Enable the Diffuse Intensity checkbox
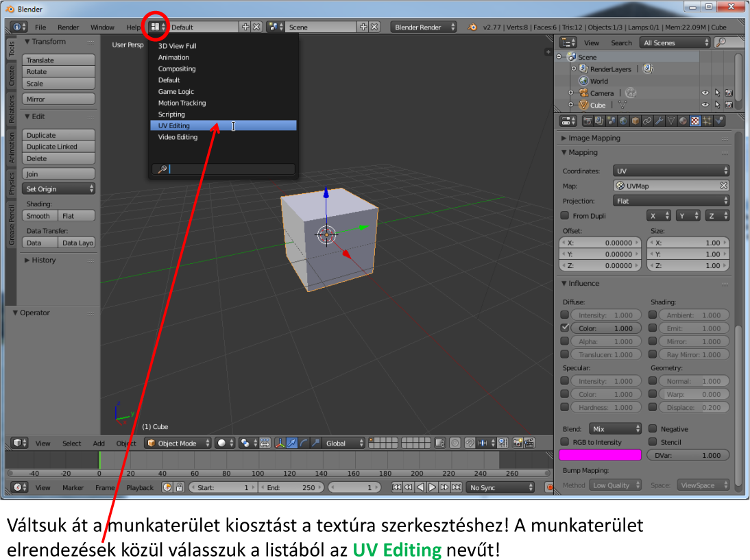This screenshot has height=560, width=750. [x=564, y=315]
